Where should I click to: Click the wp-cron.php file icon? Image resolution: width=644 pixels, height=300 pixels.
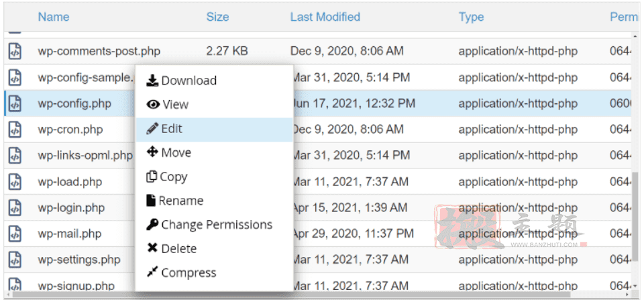click(15, 130)
